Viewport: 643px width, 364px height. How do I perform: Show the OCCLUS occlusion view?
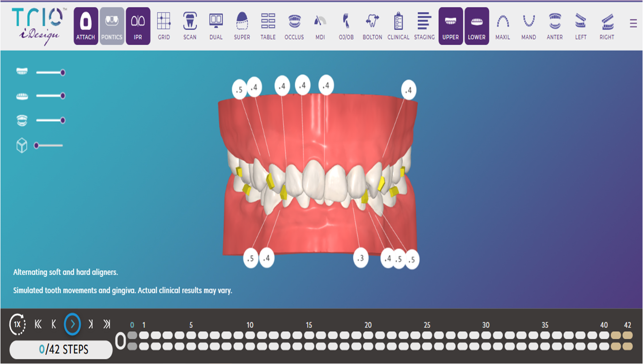(x=294, y=26)
